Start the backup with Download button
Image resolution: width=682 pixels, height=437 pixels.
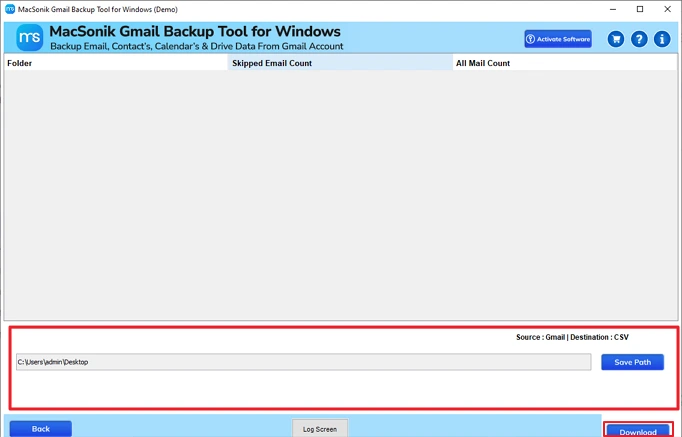coord(638,431)
